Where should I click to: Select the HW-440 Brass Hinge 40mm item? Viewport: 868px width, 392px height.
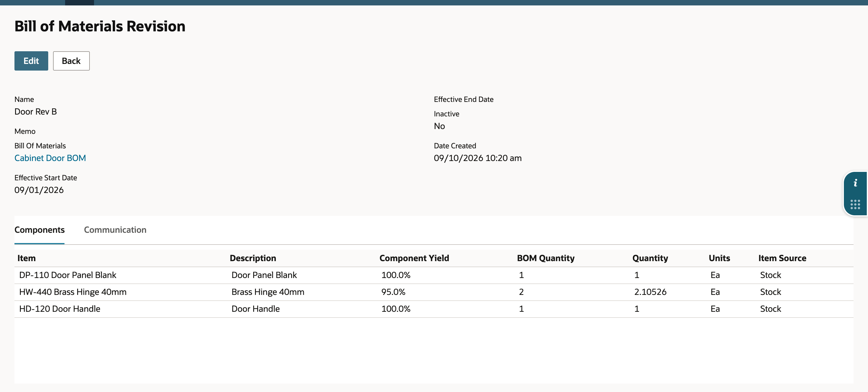pos(73,292)
